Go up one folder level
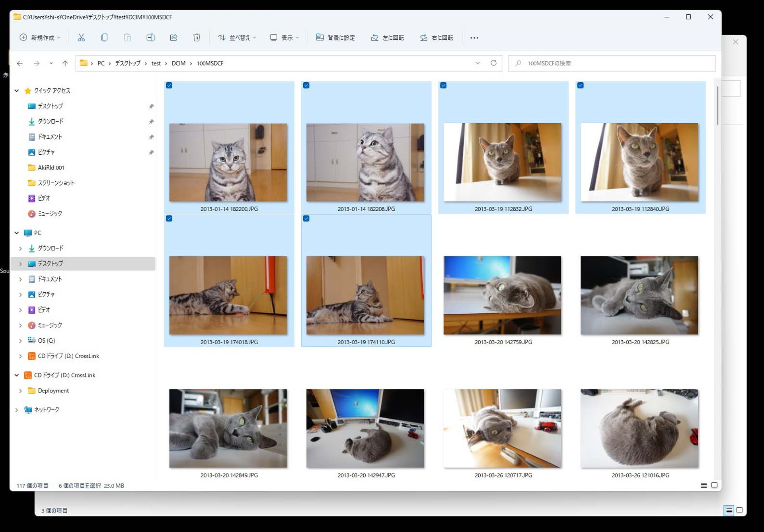Image resolution: width=764 pixels, height=532 pixels. (65, 63)
